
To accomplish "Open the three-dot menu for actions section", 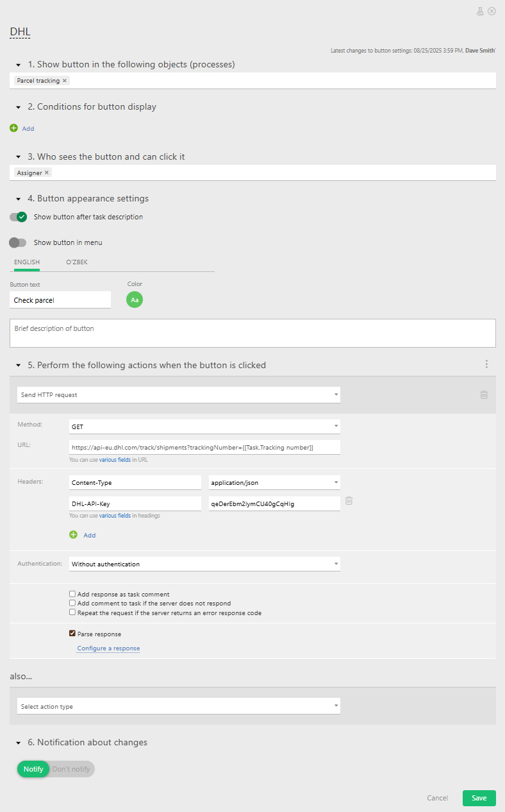I will (486, 364).
